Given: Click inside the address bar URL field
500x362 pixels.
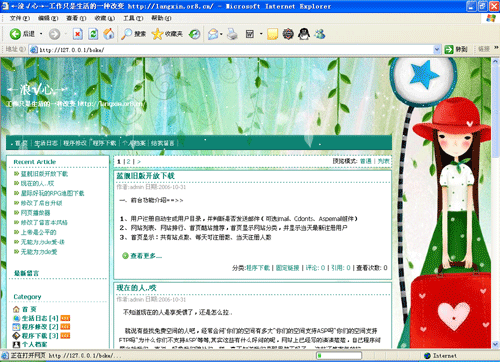Looking at the screenshot, I should [x=232, y=50].
